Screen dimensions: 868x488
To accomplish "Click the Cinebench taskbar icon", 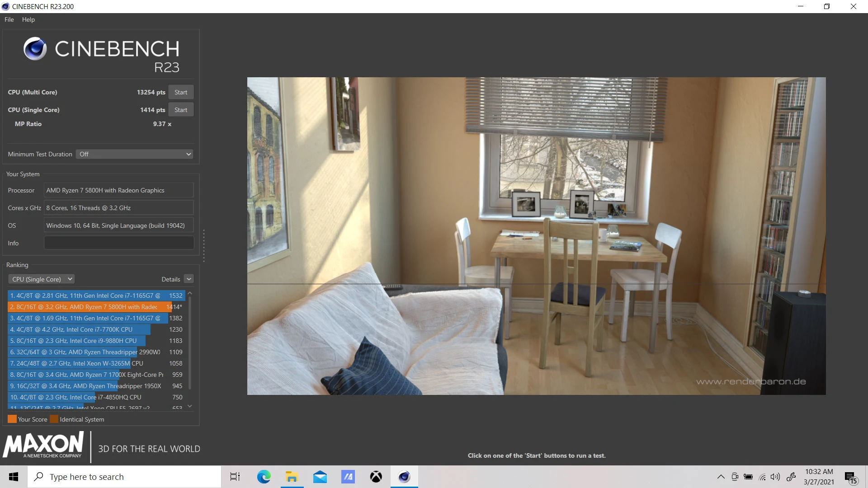I will (404, 477).
